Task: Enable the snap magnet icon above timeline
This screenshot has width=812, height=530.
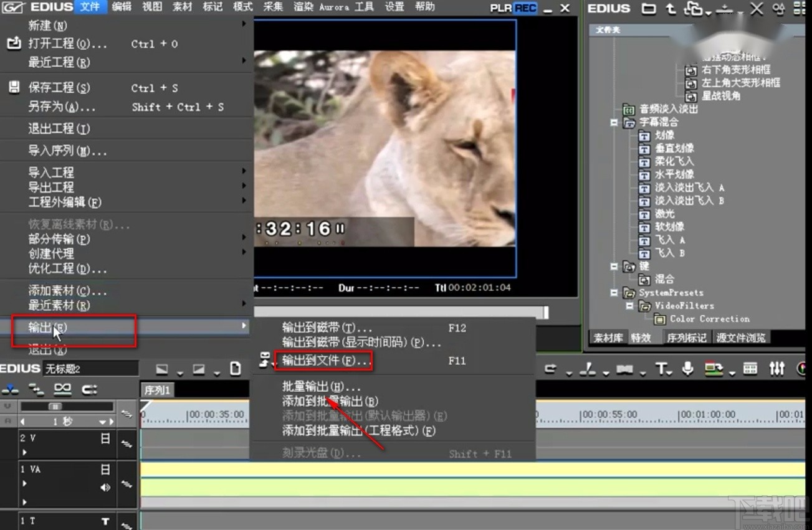Action: click(x=588, y=369)
